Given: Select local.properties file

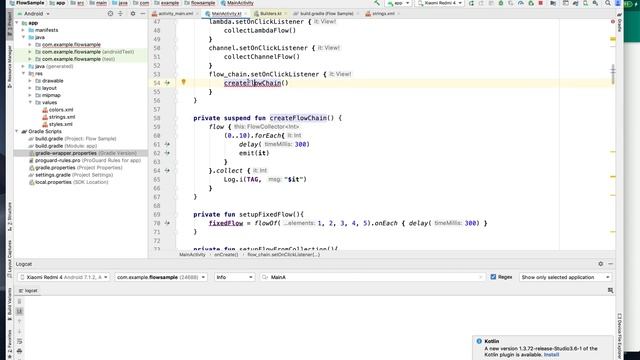Looking at the screenshot, I should (68, 182).
